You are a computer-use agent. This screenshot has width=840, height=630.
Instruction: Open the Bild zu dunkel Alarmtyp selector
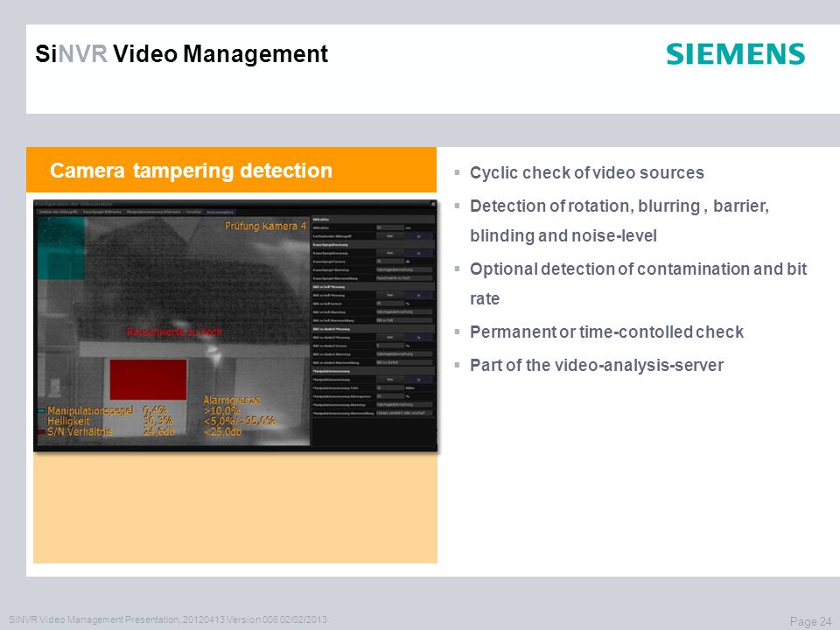(x=404, y=354)
